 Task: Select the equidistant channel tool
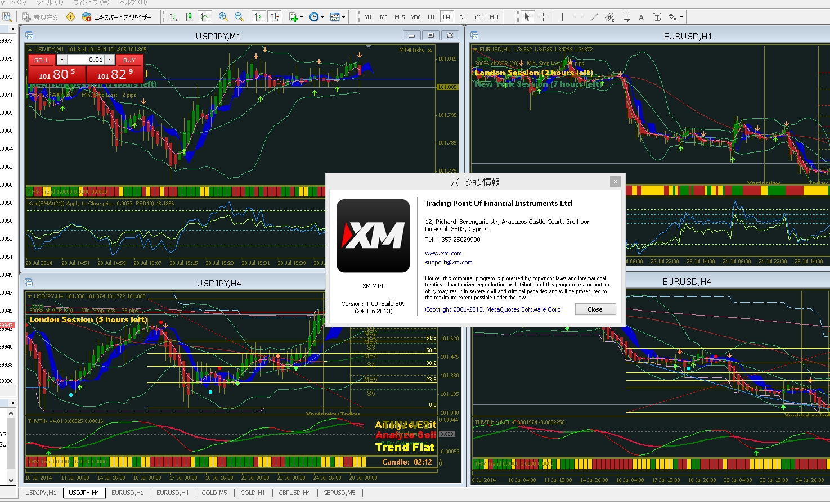coord(609,17)
